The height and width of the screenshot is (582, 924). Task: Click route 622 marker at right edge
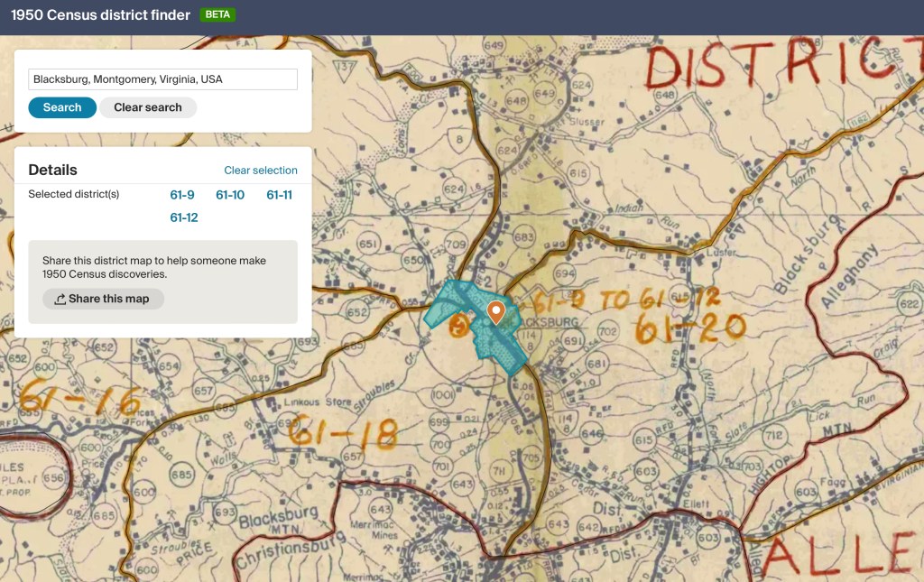tap(909, 307)
